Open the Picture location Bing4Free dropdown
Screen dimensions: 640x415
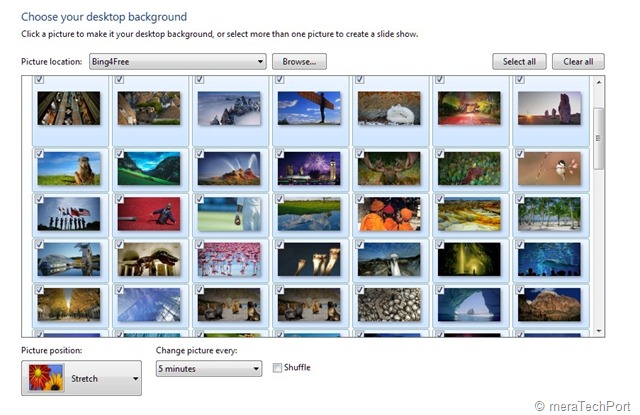coord(178,62)
